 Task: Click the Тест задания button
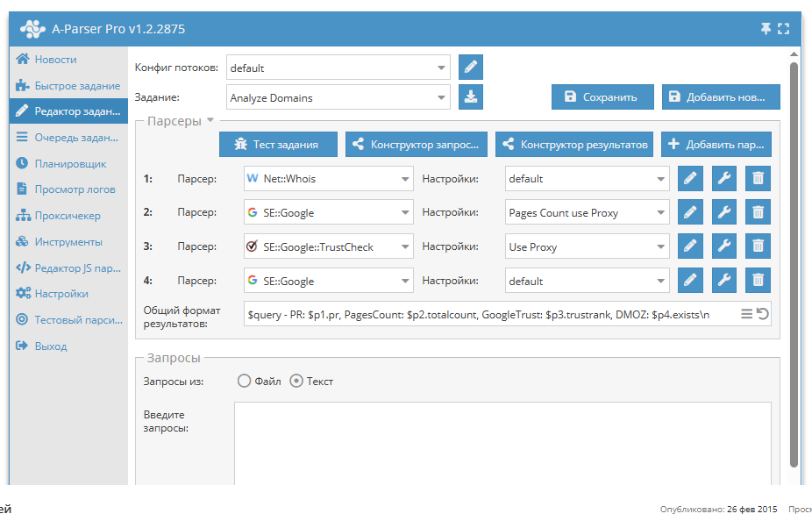278,144
